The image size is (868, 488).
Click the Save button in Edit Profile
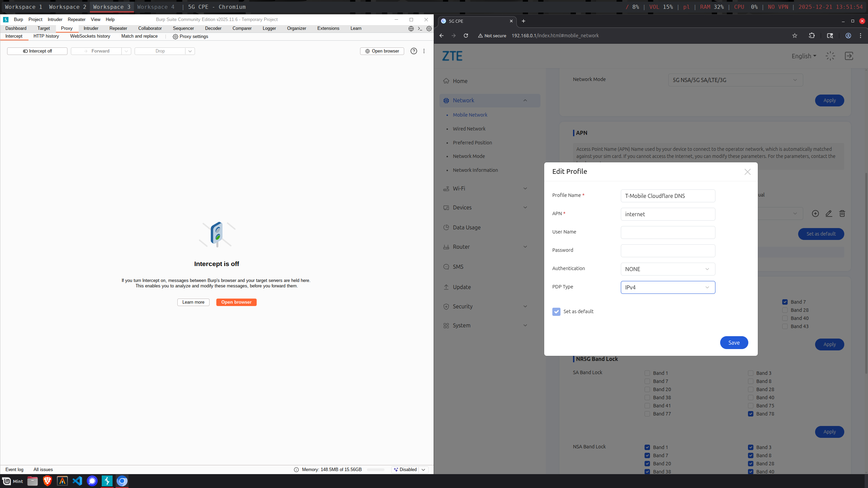pos(734,343)
